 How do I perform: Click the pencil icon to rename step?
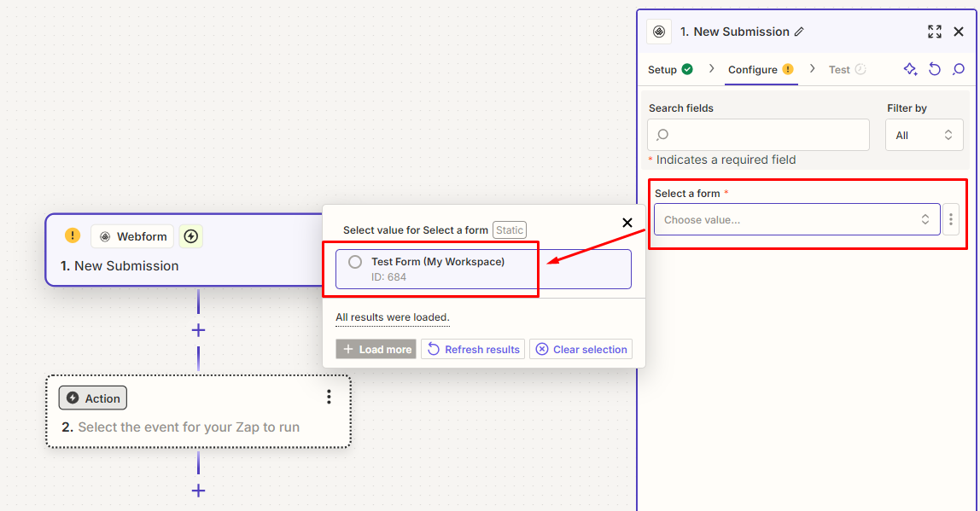point(799,32)
